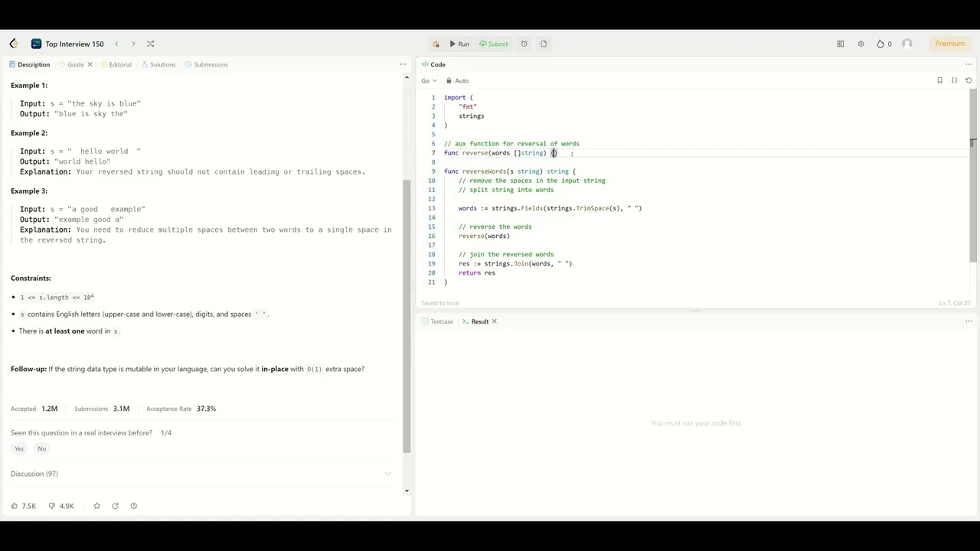Open result panel more options menu
Screen dimensions: 980x551
[x=969, y=321]
